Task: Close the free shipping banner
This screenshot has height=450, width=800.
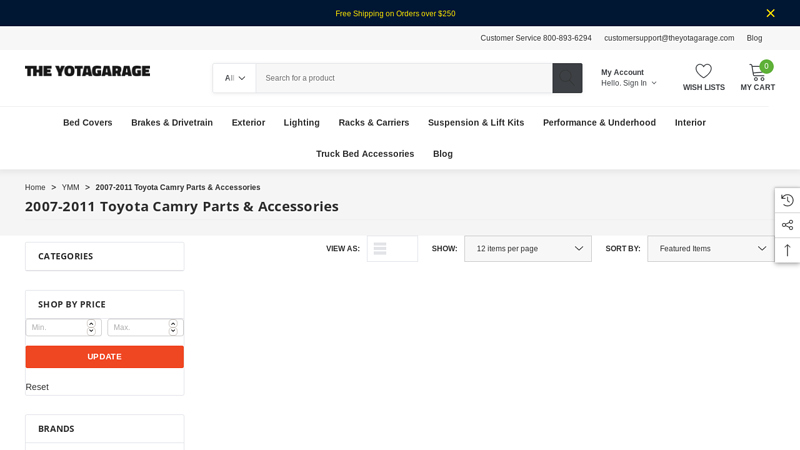Action: (770, 13)
